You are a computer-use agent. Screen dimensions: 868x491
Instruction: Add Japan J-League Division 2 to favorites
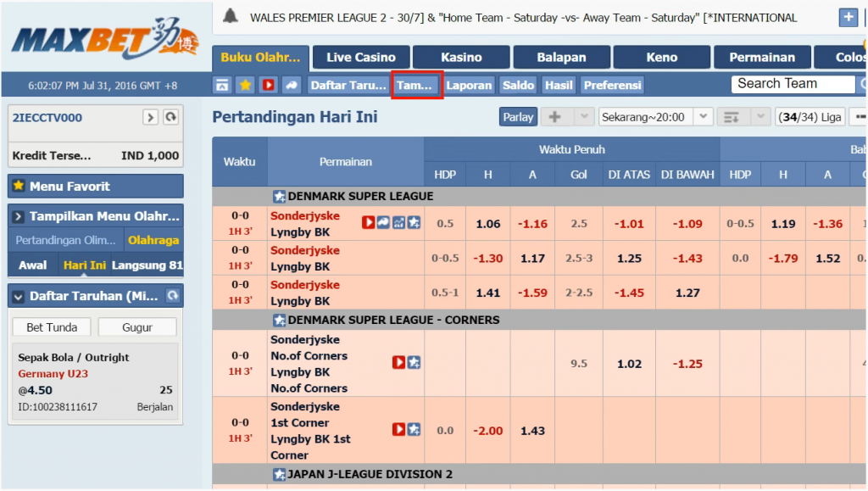coord(279,474)
